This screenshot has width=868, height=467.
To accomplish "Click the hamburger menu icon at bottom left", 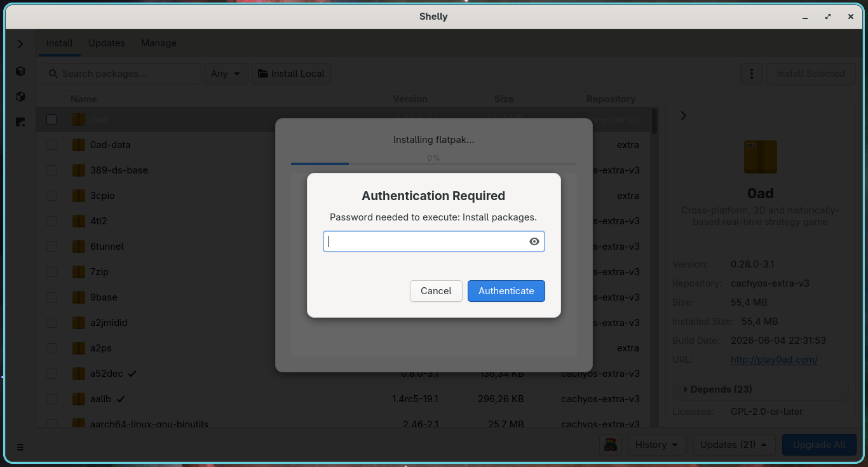I will tap(20, 447).
